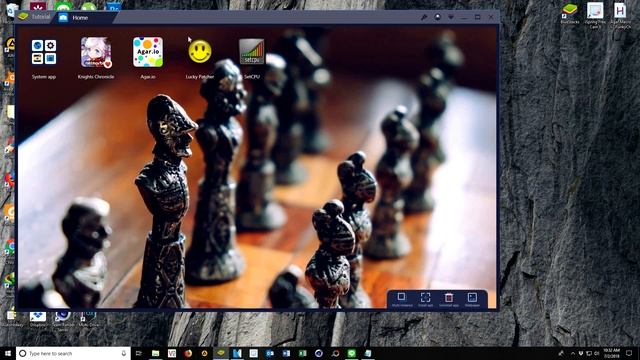Open the Agar.io game
640x360 pixels.
(x=148, y=52)
